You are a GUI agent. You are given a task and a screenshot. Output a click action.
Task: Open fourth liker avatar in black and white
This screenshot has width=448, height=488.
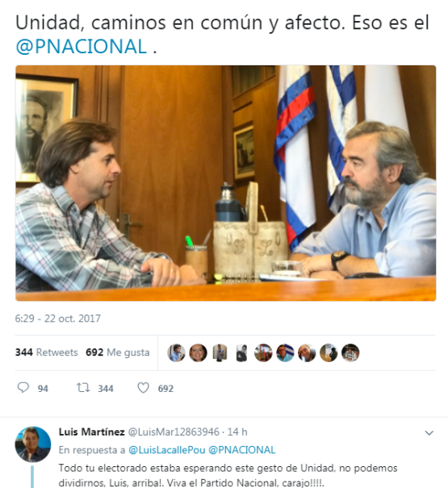pyautogui.click(x=241, y=352)
